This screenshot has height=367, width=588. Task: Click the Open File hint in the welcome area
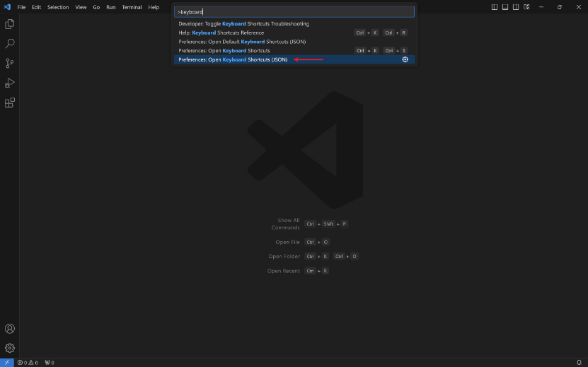pos(287,242)
